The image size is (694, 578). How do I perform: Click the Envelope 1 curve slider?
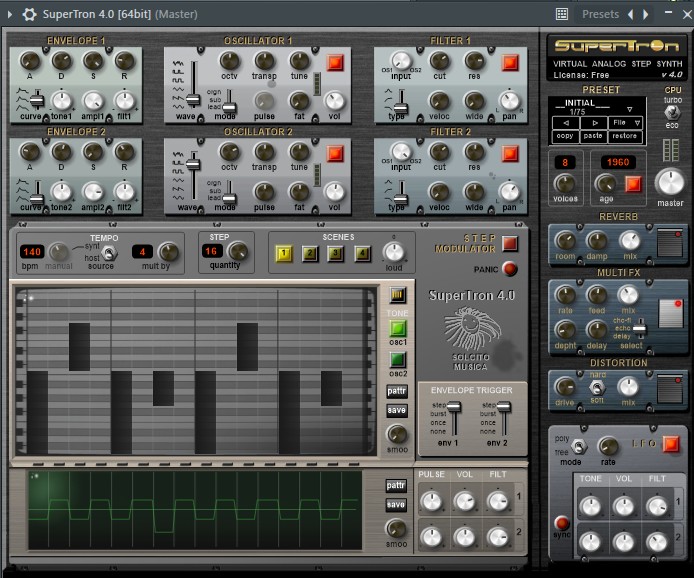(37, 101)
